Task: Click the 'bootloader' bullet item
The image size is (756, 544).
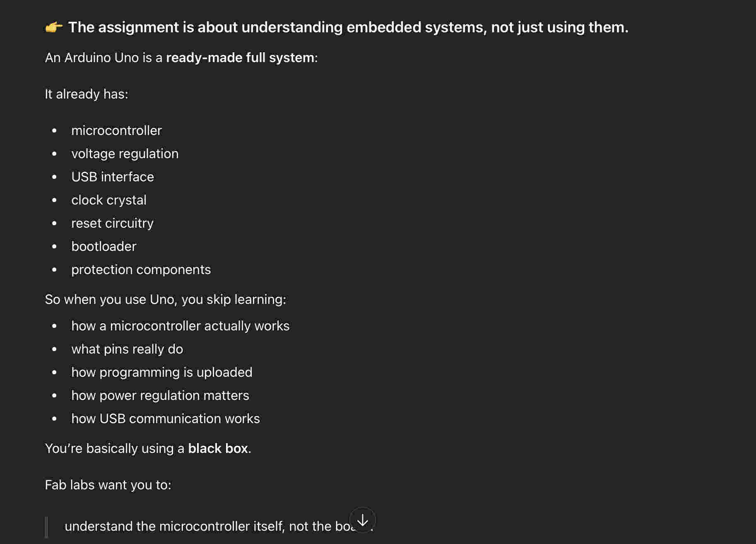Action: click(x=104, y=246)
